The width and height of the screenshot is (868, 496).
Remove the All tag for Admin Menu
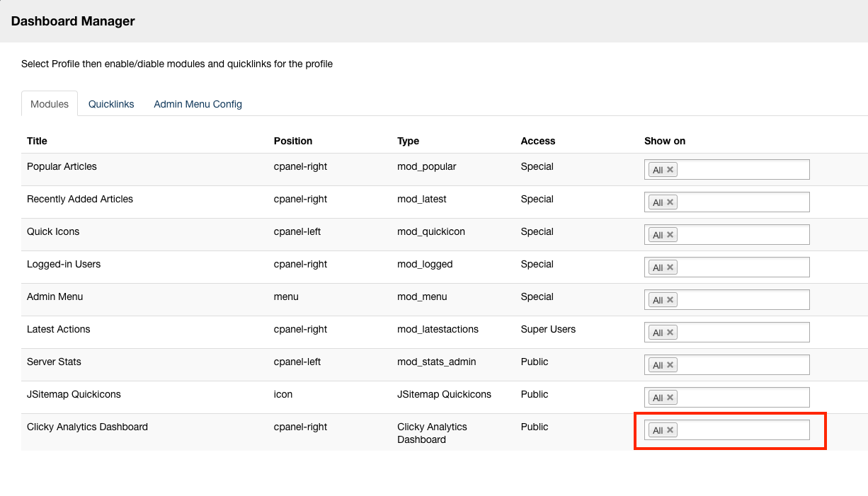pyautogui.click(x=670, y=300)
